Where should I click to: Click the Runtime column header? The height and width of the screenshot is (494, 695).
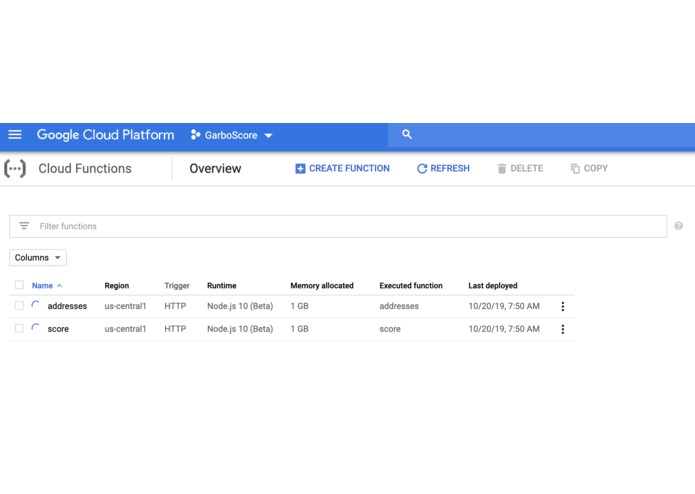pyautogui.click(x=222, y=286)
